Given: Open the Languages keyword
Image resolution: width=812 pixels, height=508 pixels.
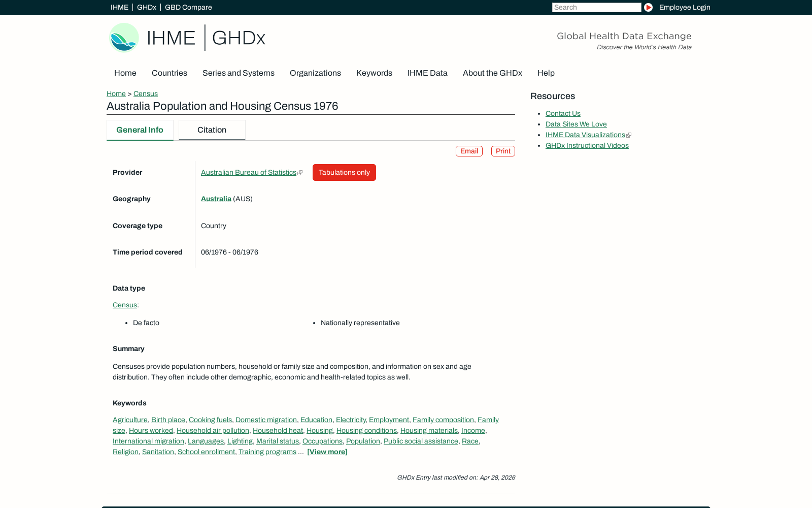Looking at the screenshot, I should pos(206,441).
